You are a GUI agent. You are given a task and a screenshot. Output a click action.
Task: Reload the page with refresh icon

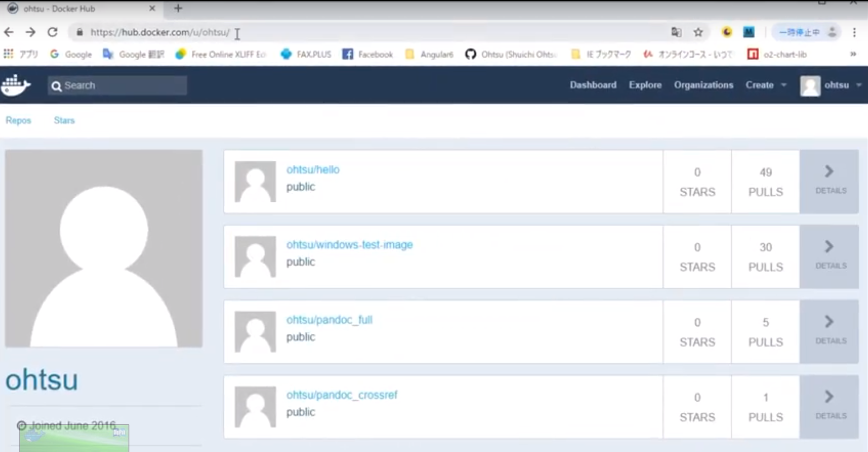pos(52,32)
